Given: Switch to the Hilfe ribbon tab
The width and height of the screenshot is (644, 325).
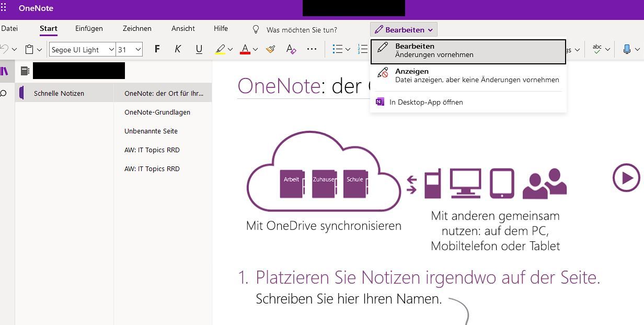Looking at the screenshot, I should tap(221, 29).
